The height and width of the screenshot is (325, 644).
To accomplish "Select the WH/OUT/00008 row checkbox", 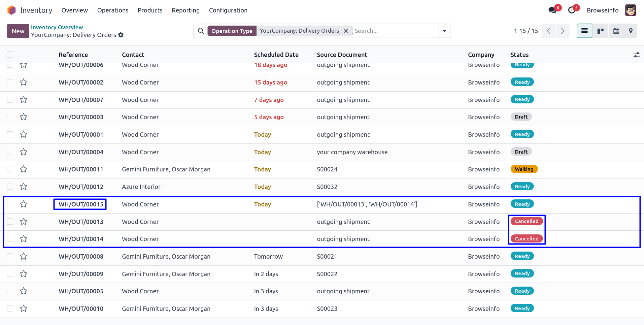I will pyautogui.click(x=10, y=256).
